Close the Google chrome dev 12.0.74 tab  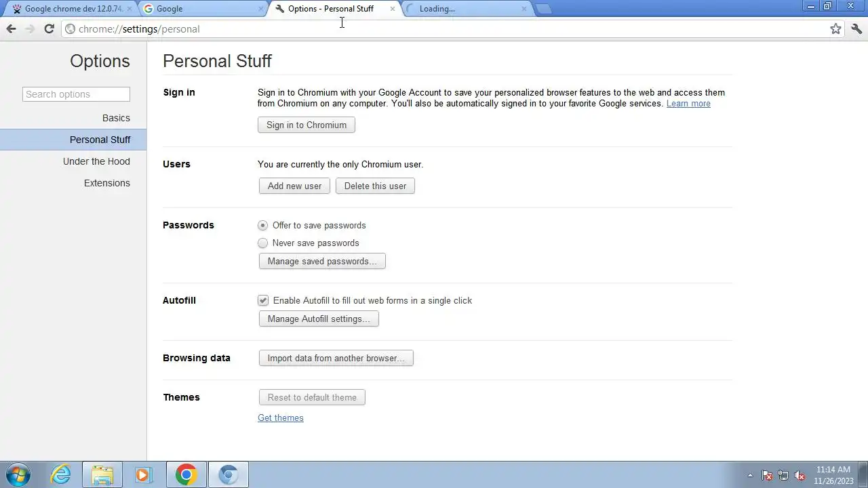pyautogui.click(x=130, y=9)
